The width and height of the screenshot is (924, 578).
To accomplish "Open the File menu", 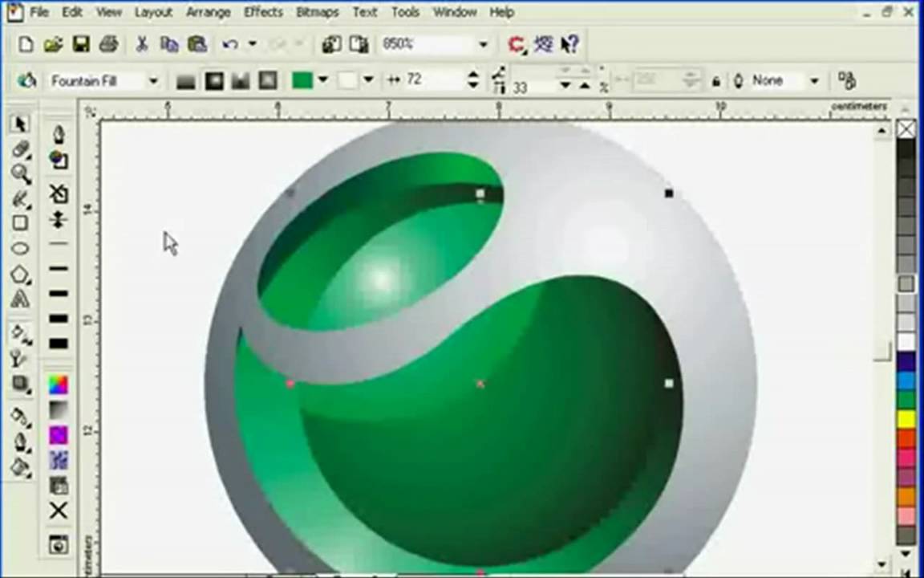I will coord(38,12).
